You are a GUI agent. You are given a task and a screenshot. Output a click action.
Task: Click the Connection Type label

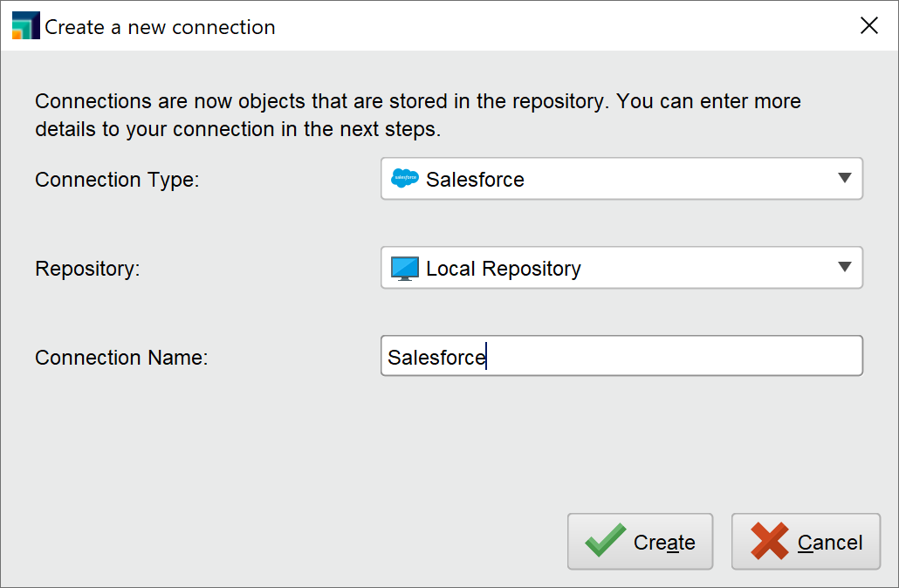point(116,180)
